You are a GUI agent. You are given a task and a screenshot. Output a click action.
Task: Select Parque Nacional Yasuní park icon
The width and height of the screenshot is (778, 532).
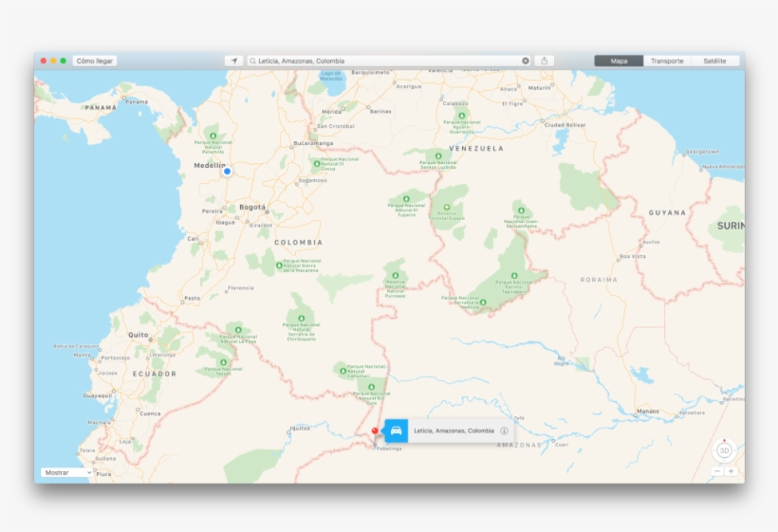click(223, 362)
